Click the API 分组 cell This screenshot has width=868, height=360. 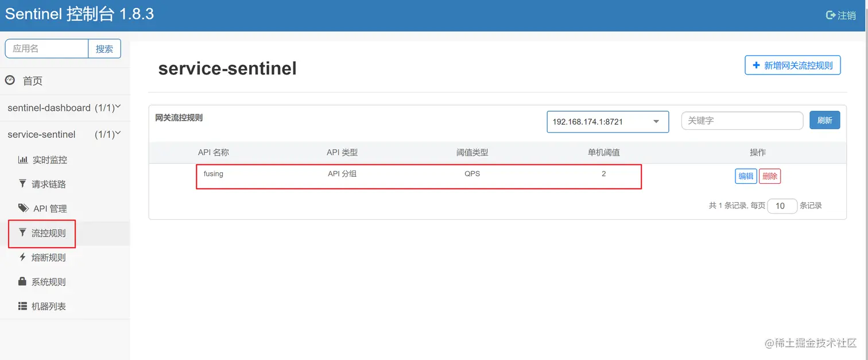[342, 173]
